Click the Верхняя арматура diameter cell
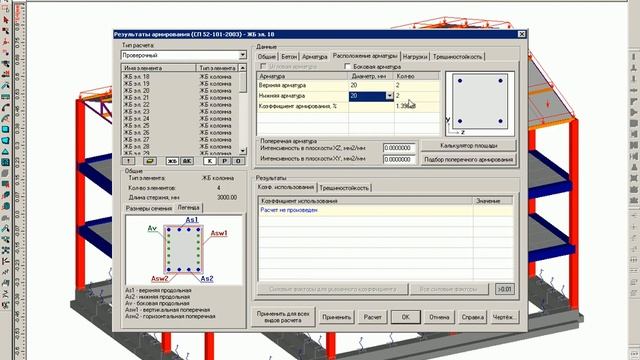640x360 pixels. [x=371, y=85]
